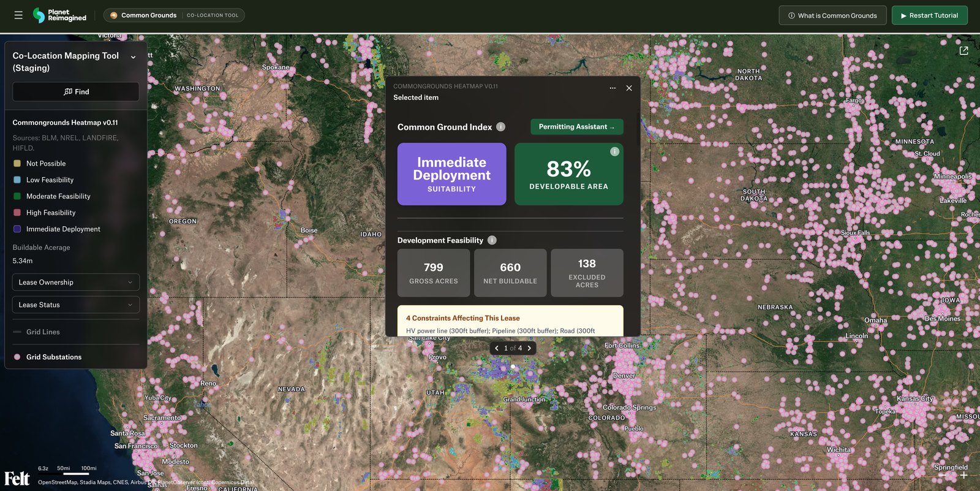The width and height of the screenshot is (980, 491).
Task: Open the hamburger menu icon
Action: (18, 15)
